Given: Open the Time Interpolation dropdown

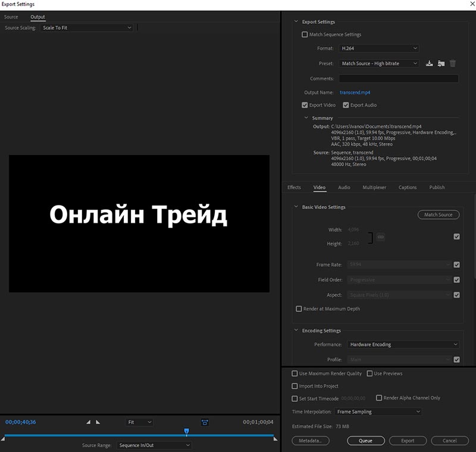Looking at the screenshot, I should coord(378,412).
